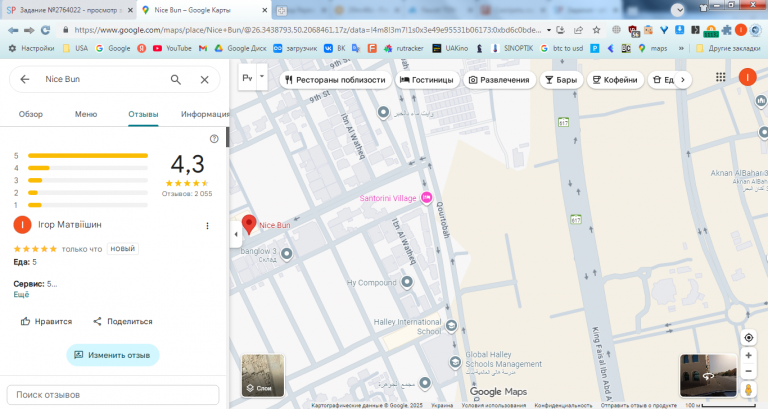
Task: Open review rating help question icon
Action: click(214, 139)
